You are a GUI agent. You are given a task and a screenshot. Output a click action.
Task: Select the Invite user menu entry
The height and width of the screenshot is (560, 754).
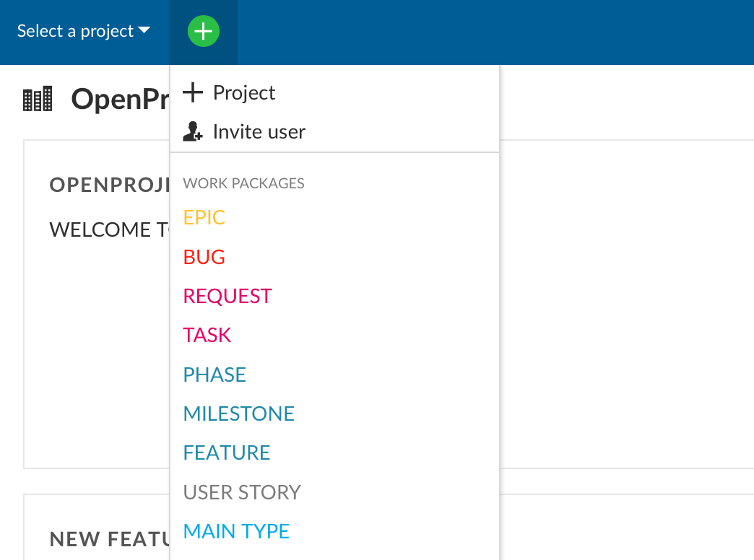[x=259, y=132]
